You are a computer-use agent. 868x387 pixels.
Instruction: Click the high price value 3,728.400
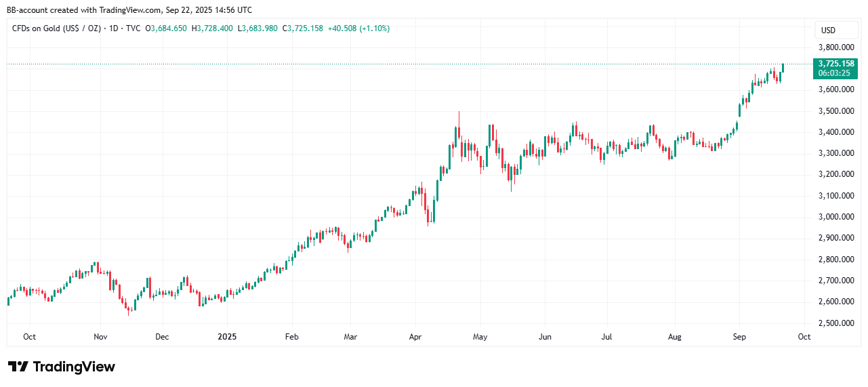(215, 28)
